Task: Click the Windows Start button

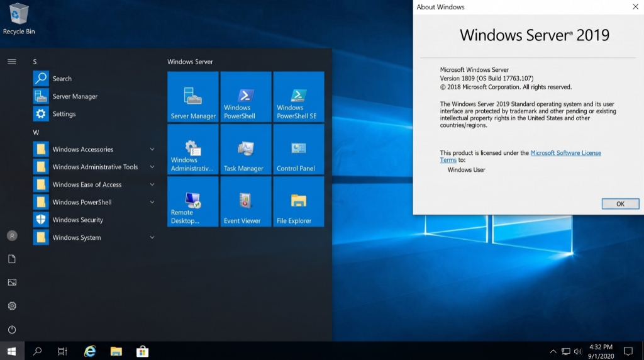Action: [x=12, y=351]
